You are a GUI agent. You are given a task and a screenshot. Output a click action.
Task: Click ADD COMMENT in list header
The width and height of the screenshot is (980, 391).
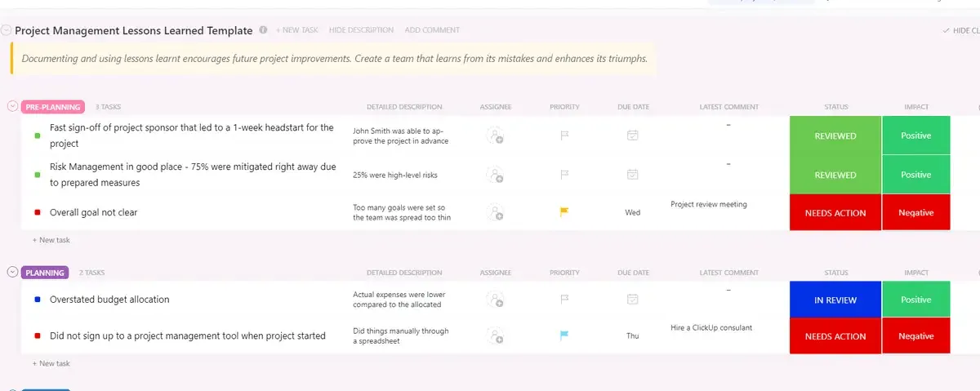[432, 30]
